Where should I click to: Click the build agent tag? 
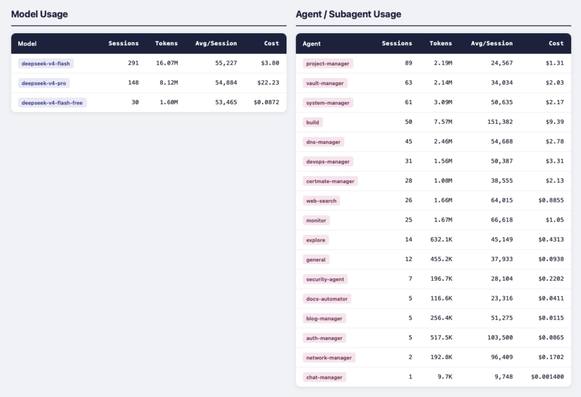pyautogui.click(x=313, y=122)
